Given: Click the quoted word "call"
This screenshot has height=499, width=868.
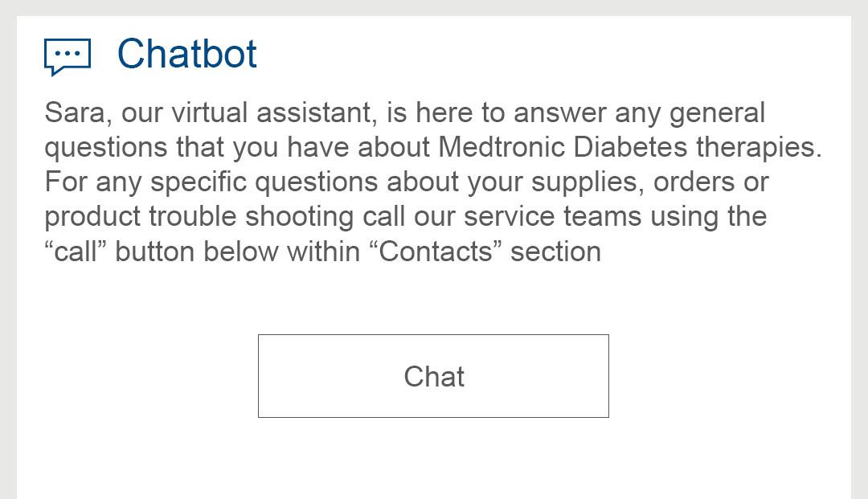Looking at the screenshot, I should [76, 252].
